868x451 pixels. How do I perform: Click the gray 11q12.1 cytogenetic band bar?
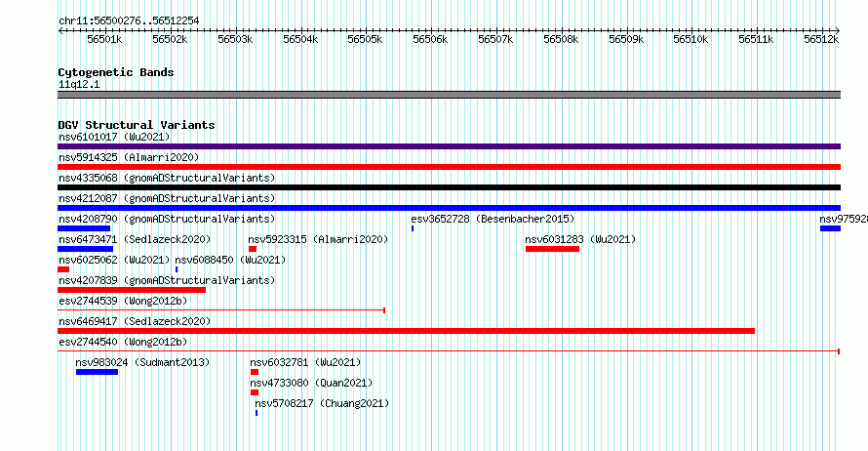tap(449, 95)
